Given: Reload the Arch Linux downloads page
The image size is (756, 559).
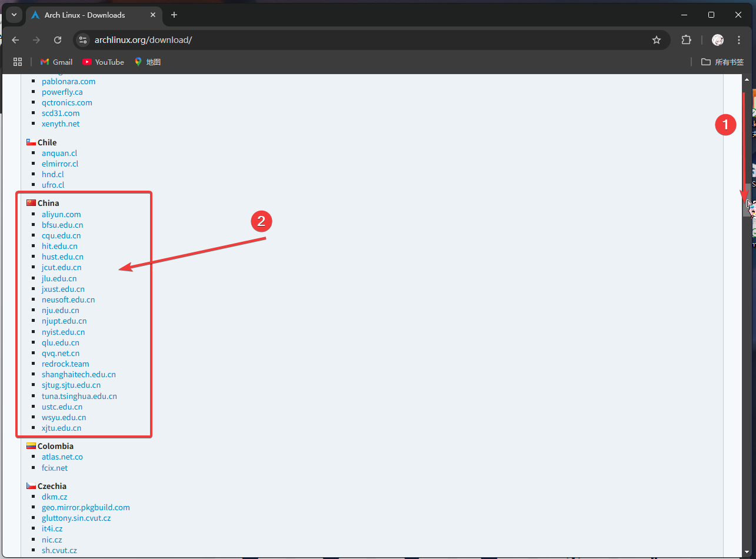Looking at the screenshot, I should point(58,40).
